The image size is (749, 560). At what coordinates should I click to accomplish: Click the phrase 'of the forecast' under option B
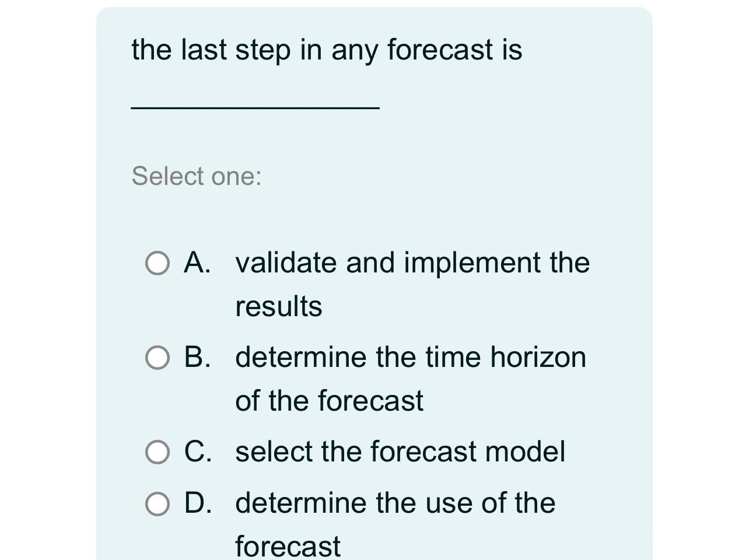(329, 401)
